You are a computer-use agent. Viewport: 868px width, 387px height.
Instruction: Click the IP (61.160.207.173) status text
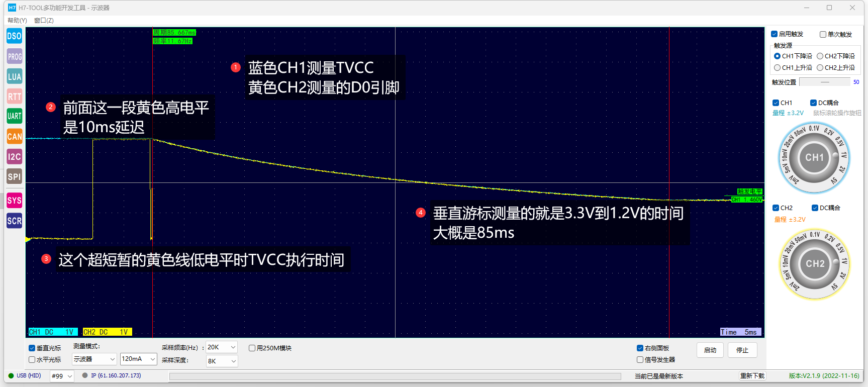(x=116, y=375)
